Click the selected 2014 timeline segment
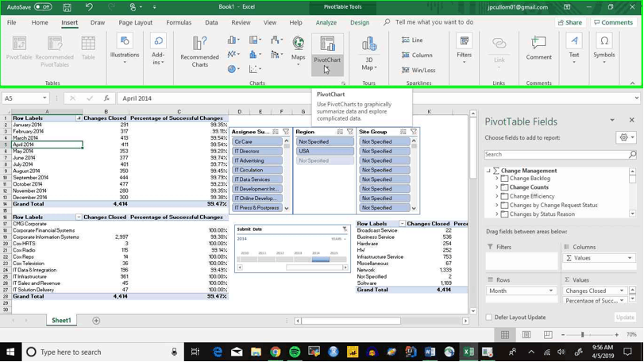 point(320,260)
